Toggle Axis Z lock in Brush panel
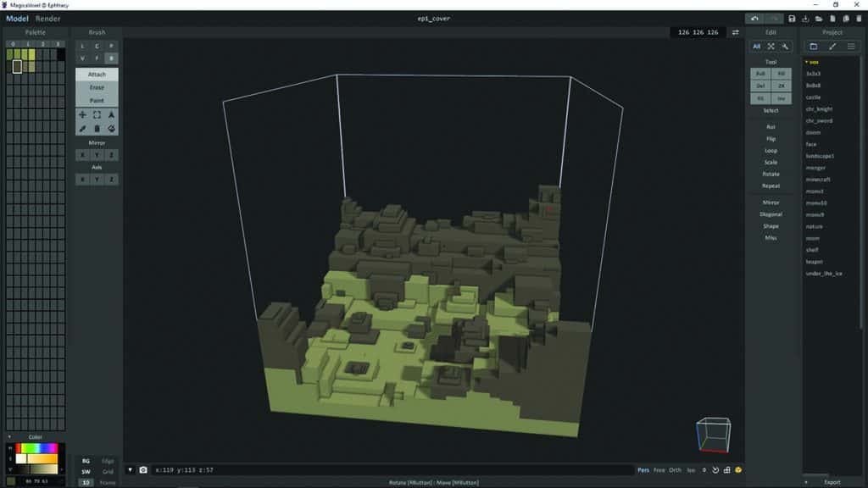 111,180
